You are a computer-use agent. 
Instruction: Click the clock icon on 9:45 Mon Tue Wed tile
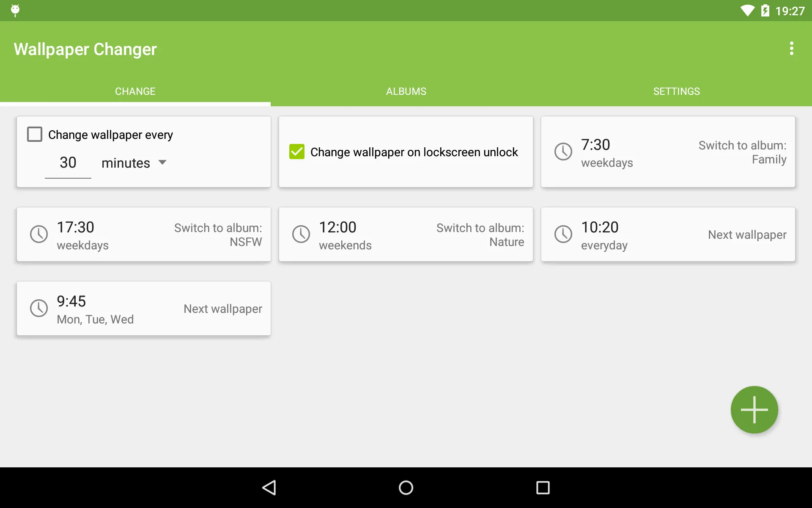[x=38, y=309]
